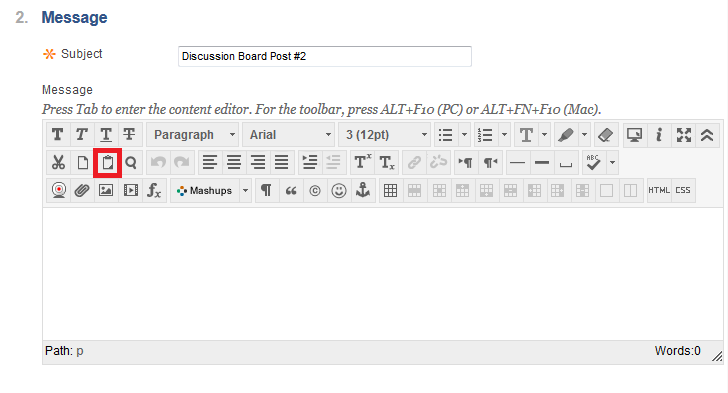Toggle bold text formatting

pos(58,135)
